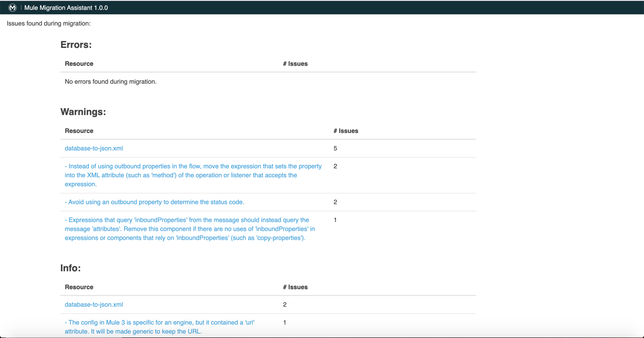Image resolution: width=644 pixels, height=338 pixels.
Task: Click 'Issues found during migration' text
Action: click(49, 23)
